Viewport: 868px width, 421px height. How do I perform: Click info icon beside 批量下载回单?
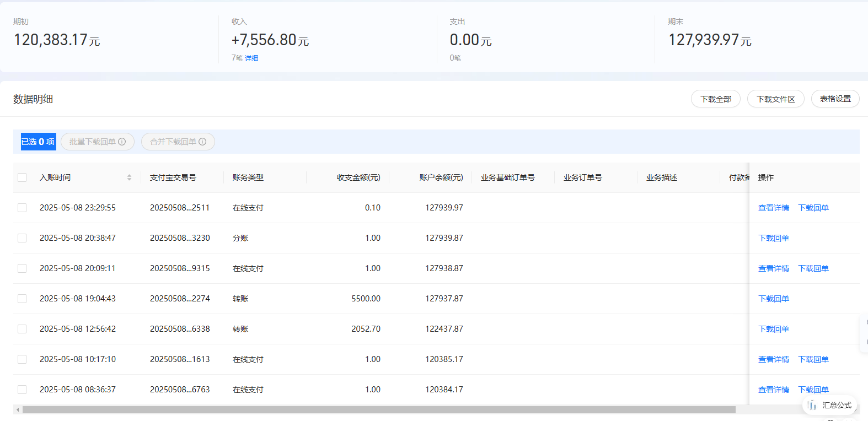(122, 142)
